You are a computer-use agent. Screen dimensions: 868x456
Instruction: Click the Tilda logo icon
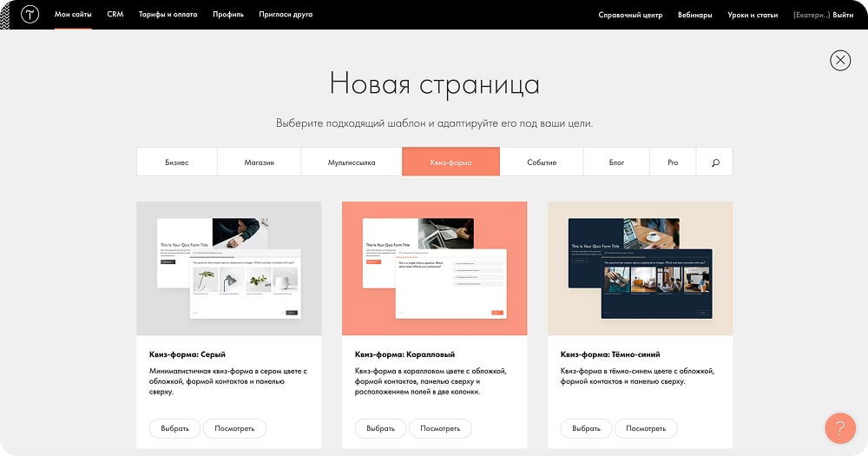click(x=31, y=15)
